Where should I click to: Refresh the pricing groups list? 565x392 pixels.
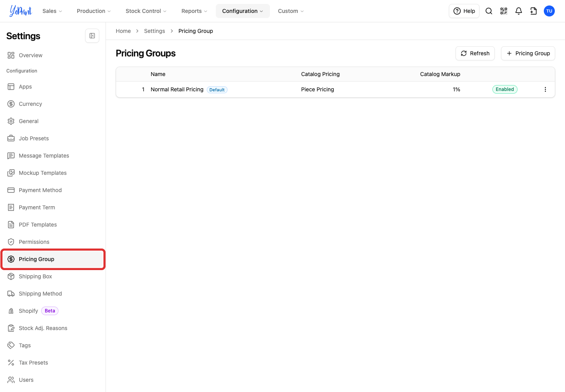pos(475,53)
